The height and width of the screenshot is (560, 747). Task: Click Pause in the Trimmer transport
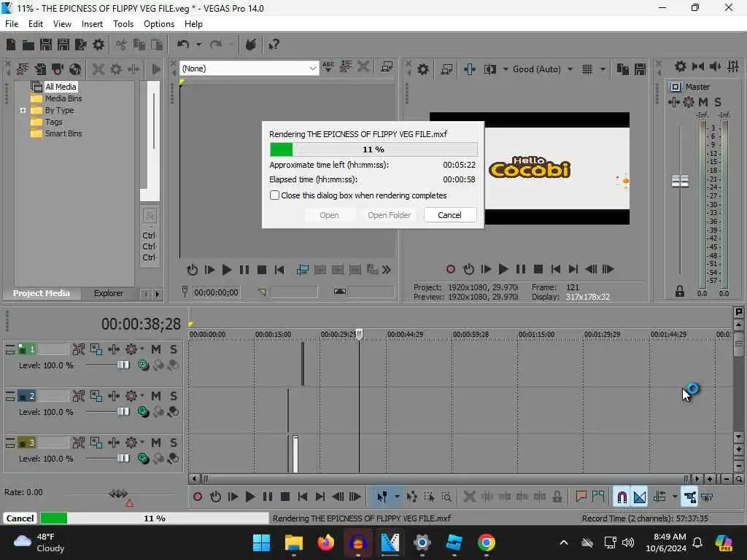[244, 270]
